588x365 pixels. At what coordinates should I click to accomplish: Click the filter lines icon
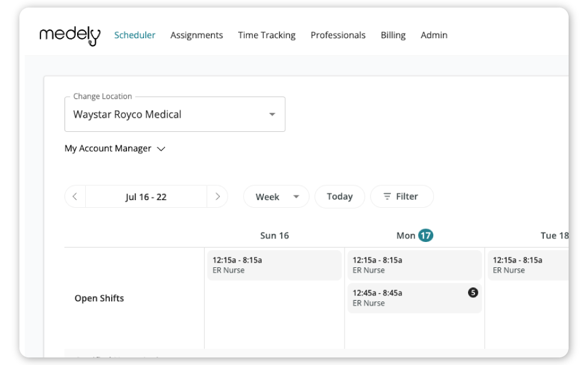387,197
